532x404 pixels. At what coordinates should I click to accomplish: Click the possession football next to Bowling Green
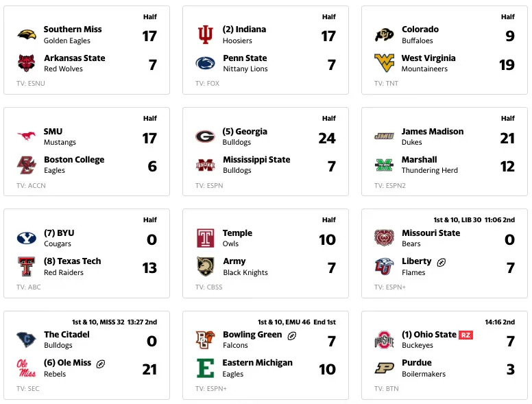click(292, 335)
